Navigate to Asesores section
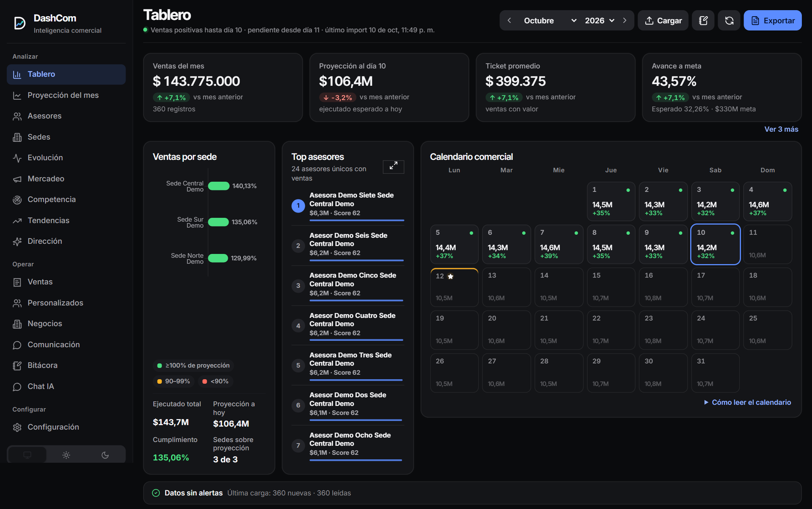 point(66,116)
